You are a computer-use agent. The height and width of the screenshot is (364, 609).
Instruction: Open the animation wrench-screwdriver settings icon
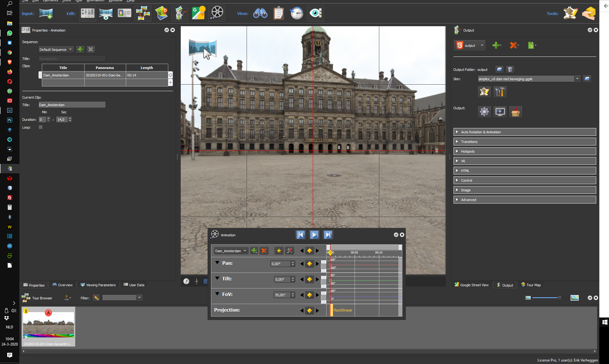[290, 251]
